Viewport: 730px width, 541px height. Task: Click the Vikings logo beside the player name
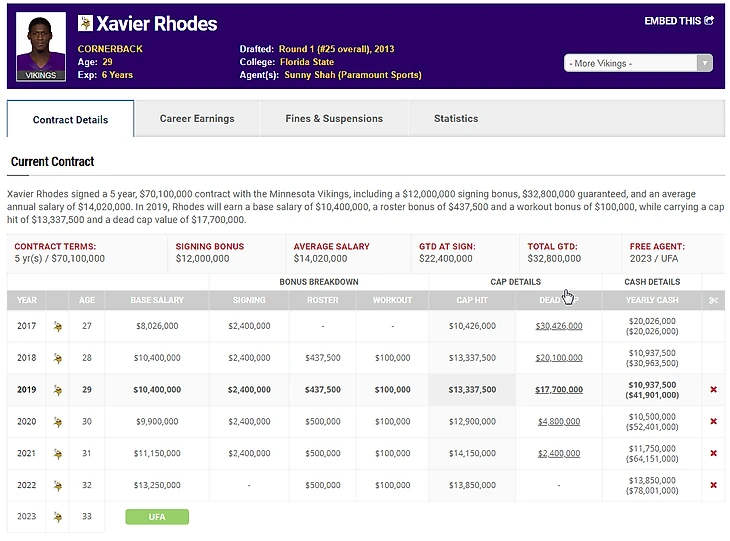[x=85, y=23]
